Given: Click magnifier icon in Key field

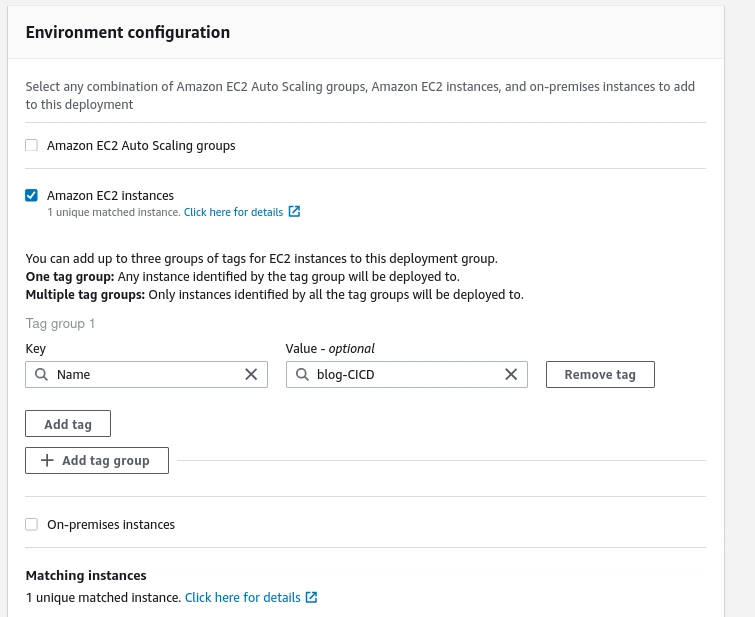Looking at the screenshot, I should (41, 374).
